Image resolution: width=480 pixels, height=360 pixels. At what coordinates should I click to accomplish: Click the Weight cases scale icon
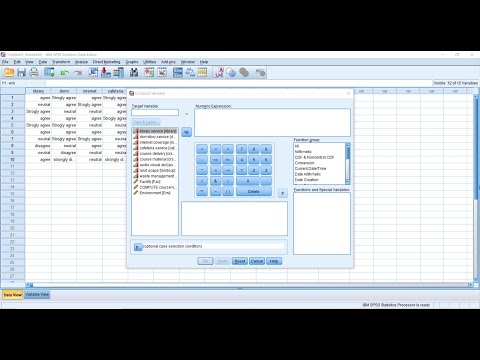[x=190, y=72]
